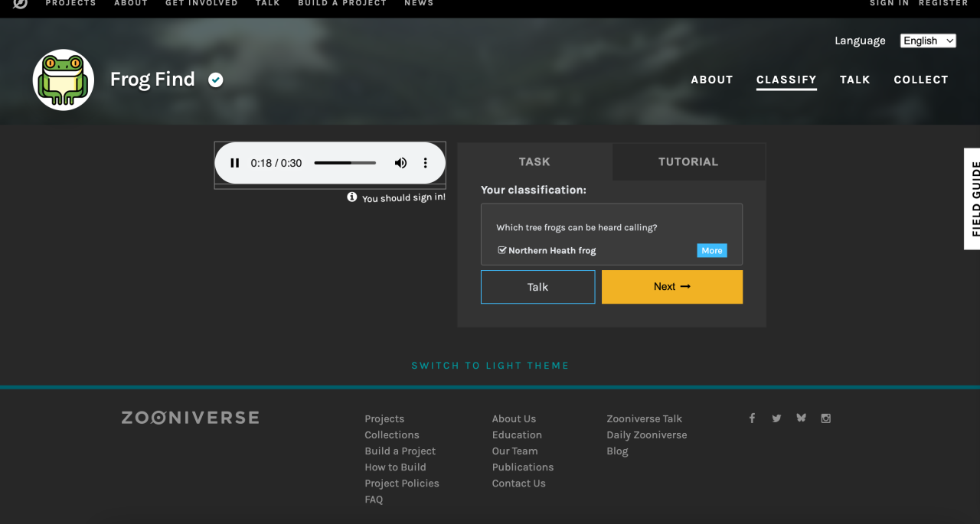The image size is (980, 524).
Task: Open the Language dropdown
Action: [928, 41]
